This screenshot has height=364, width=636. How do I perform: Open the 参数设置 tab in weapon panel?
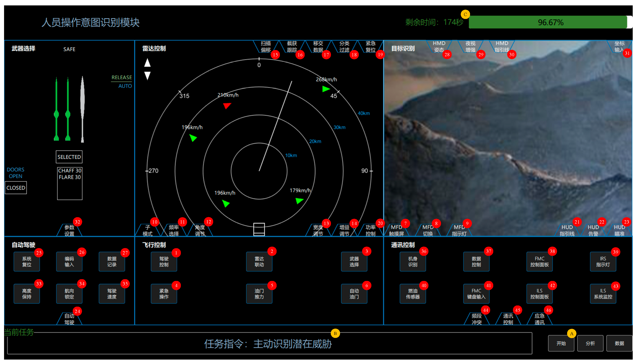69,230
